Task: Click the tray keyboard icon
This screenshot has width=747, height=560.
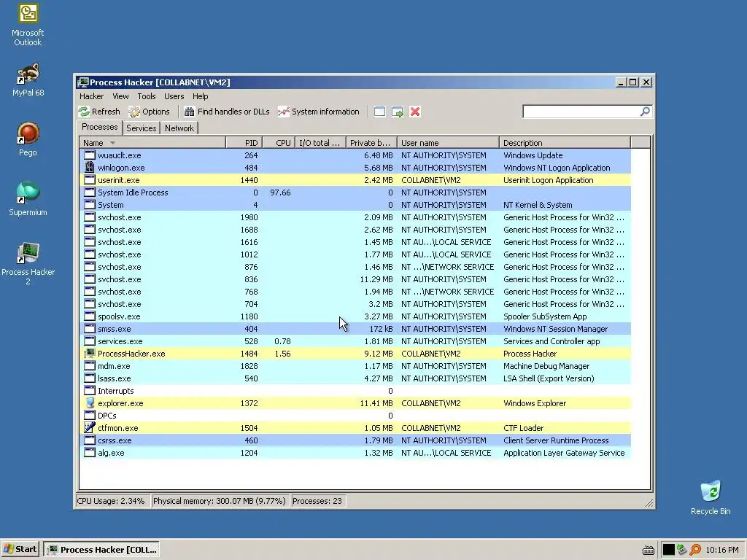Action: pos(648,550)
